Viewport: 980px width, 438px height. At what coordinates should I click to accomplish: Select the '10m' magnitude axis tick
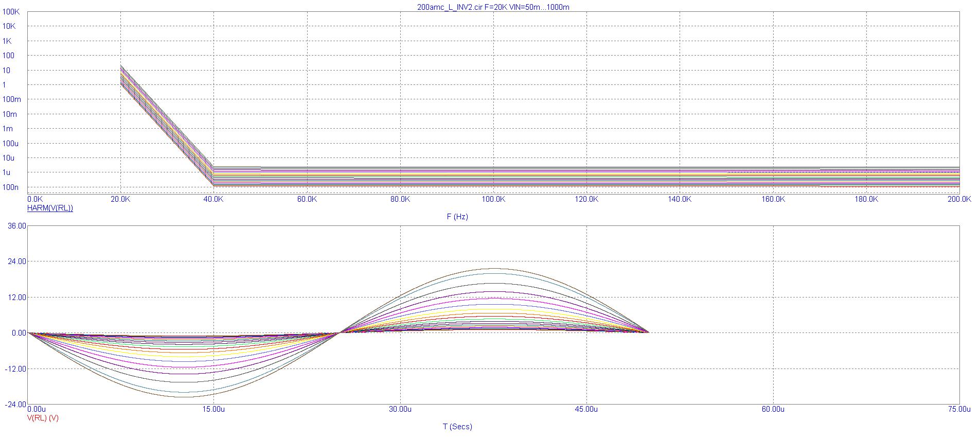(x=10, y=114)
